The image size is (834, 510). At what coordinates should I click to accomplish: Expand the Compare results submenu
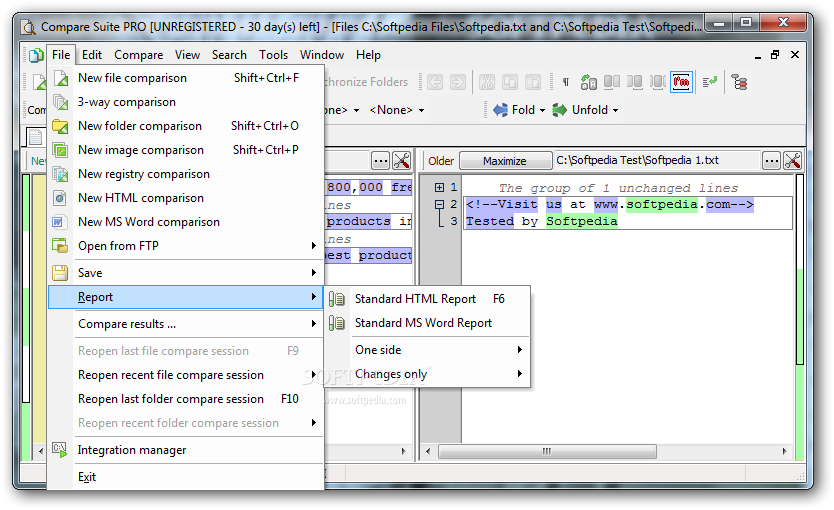click(x=314, y=323)
